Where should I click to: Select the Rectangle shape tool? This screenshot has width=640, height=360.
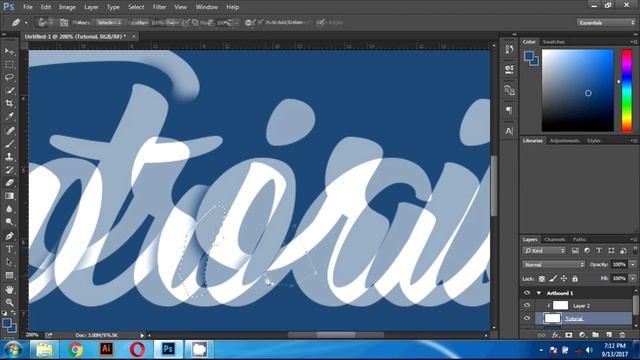click(x=9, y=275)
